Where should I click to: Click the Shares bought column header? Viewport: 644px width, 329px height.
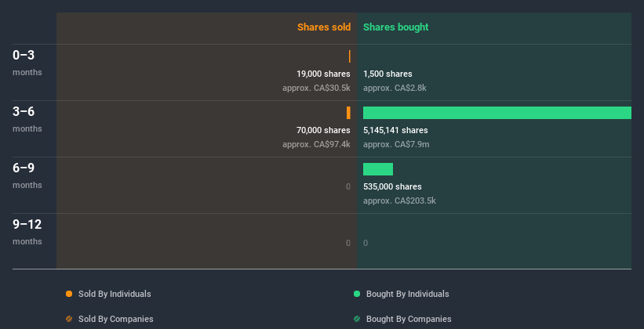(396, 27)
